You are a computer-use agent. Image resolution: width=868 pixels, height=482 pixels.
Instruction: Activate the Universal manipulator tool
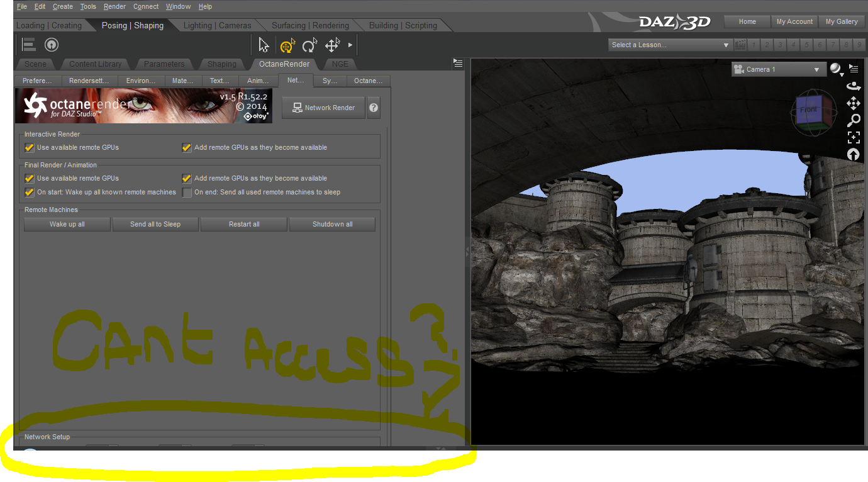[287, 45]
